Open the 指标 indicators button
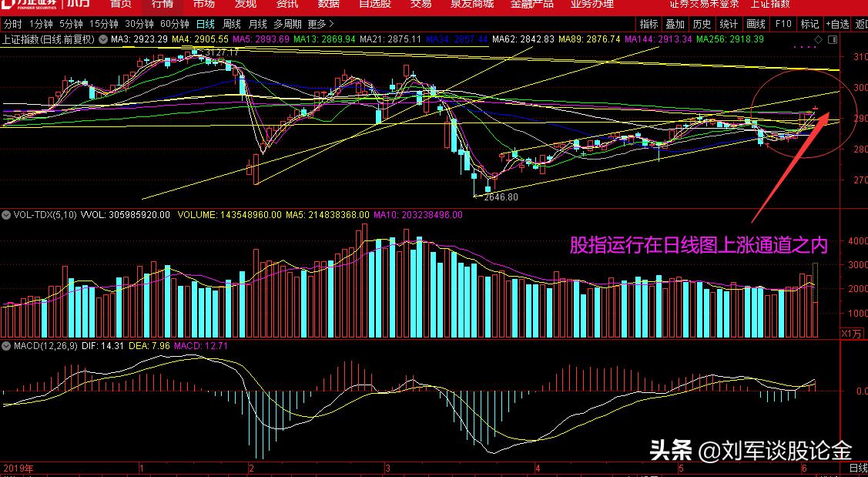The width and height of the screenshot is (868, 477). 648,24
